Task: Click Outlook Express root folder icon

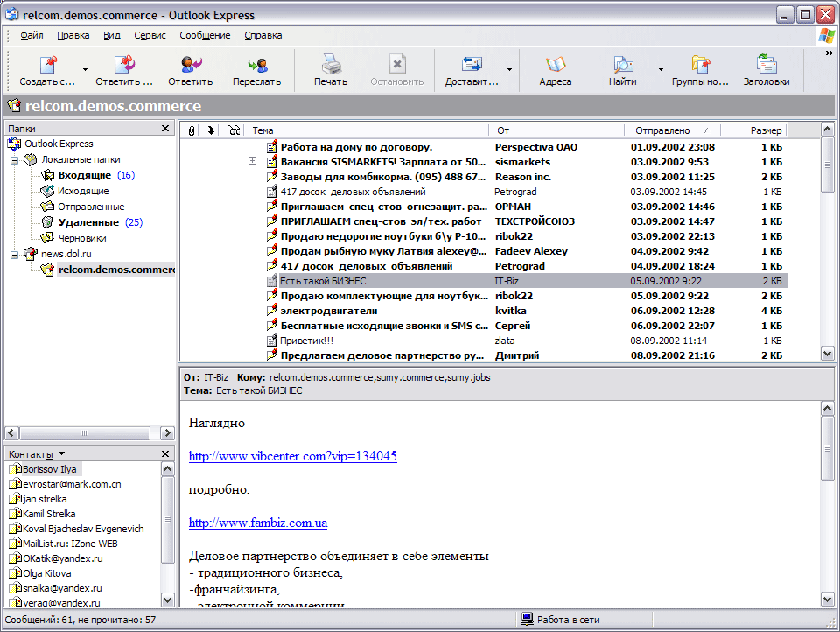Action: pos(15,144)
